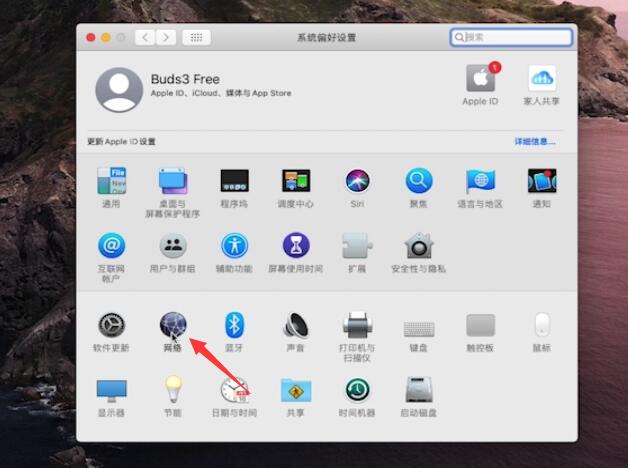Click the Buds3 Free account name

point(185,79)
